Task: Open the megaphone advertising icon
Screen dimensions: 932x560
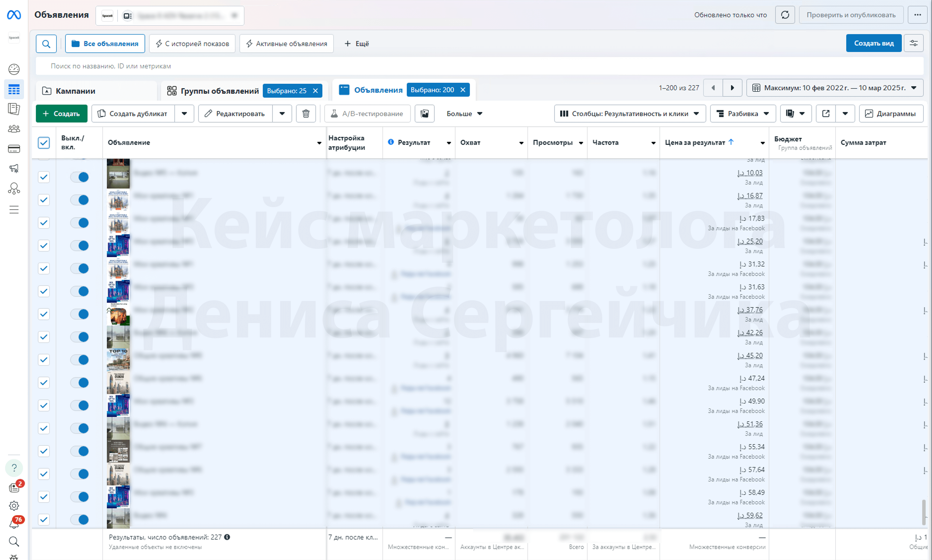Action: (14, 168)
